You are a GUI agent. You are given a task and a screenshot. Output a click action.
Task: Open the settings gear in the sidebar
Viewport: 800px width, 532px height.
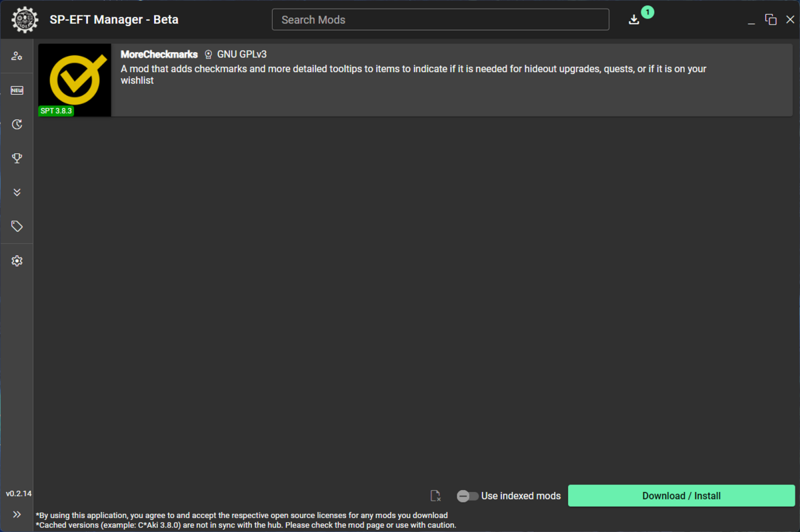coord(17,260)
